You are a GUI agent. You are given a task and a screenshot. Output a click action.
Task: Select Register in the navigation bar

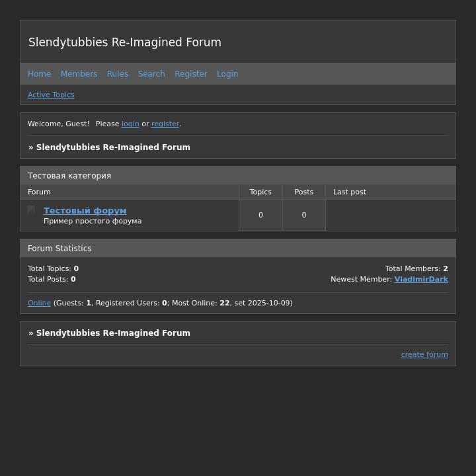tap(191, 74)
